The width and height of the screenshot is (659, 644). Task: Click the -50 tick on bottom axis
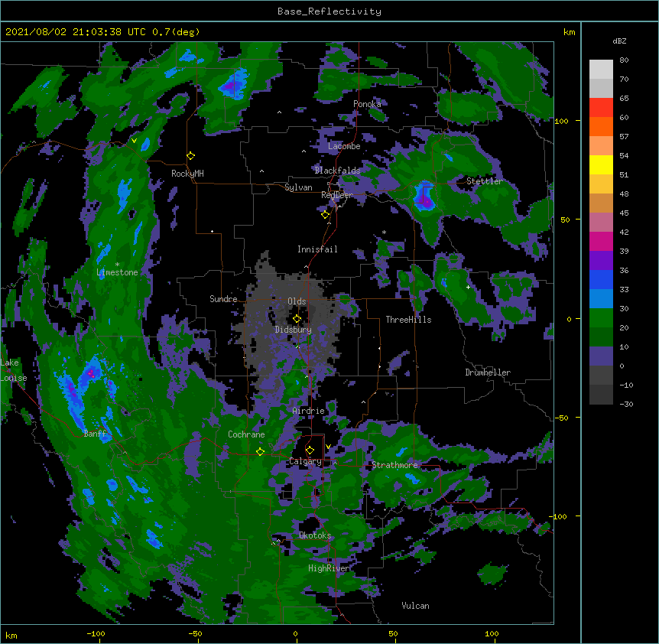point(195,633)
